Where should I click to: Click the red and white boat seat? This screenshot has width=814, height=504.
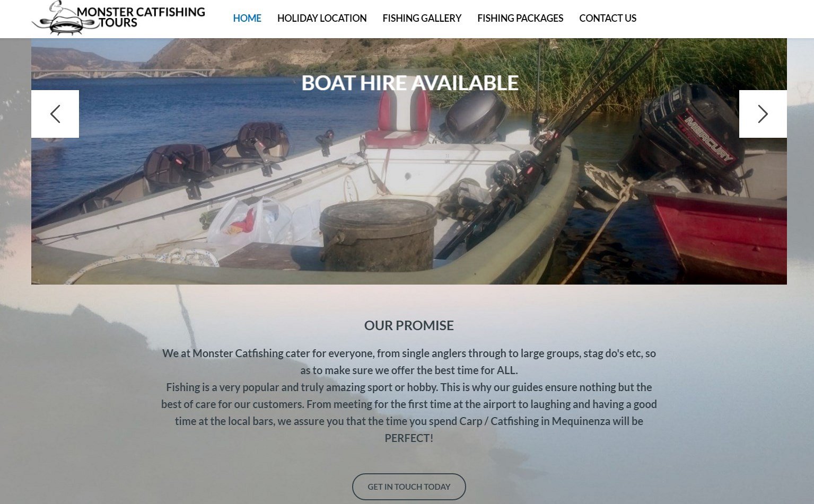click(x=399, y=118)
